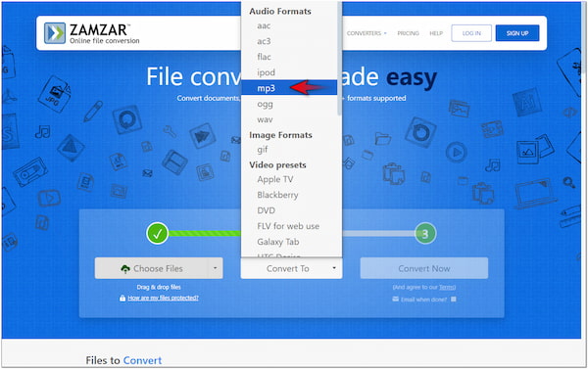
Task: Click the Sign Up button
Action: (517, 33)
